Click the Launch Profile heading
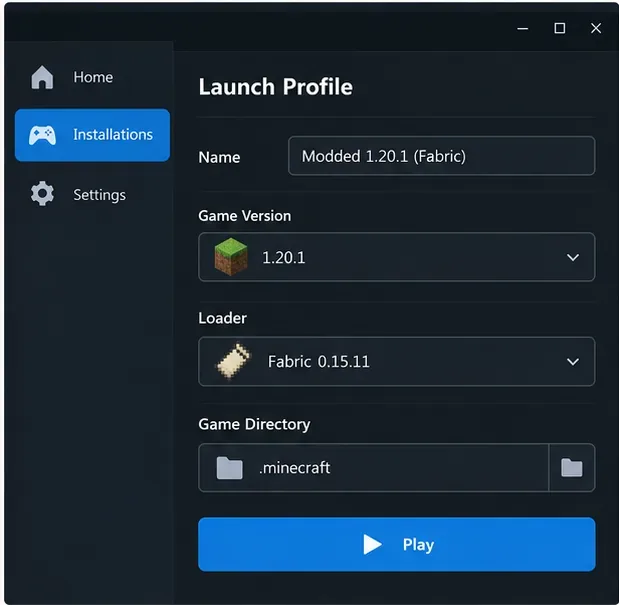This screenshot has width=619, height=605. (276, 87)
